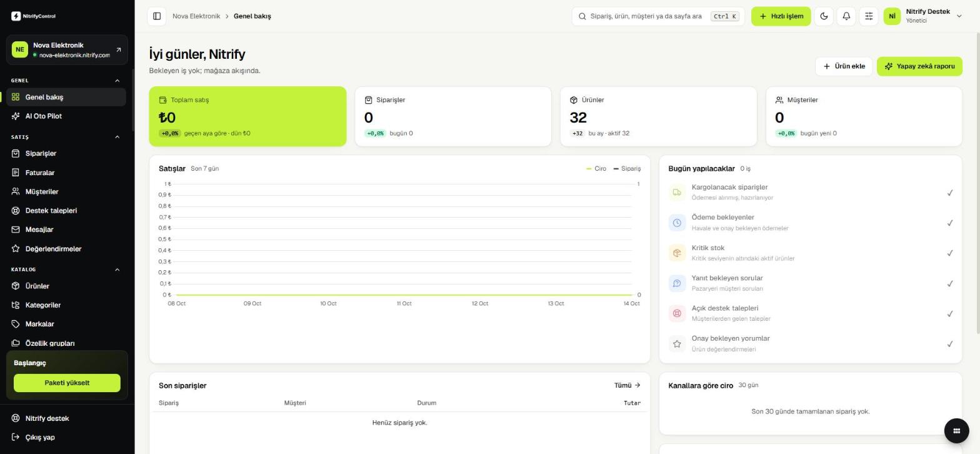Open Destek talepleri in sidebar
Screen dimensions: 980x454
(x=66, y=211)
